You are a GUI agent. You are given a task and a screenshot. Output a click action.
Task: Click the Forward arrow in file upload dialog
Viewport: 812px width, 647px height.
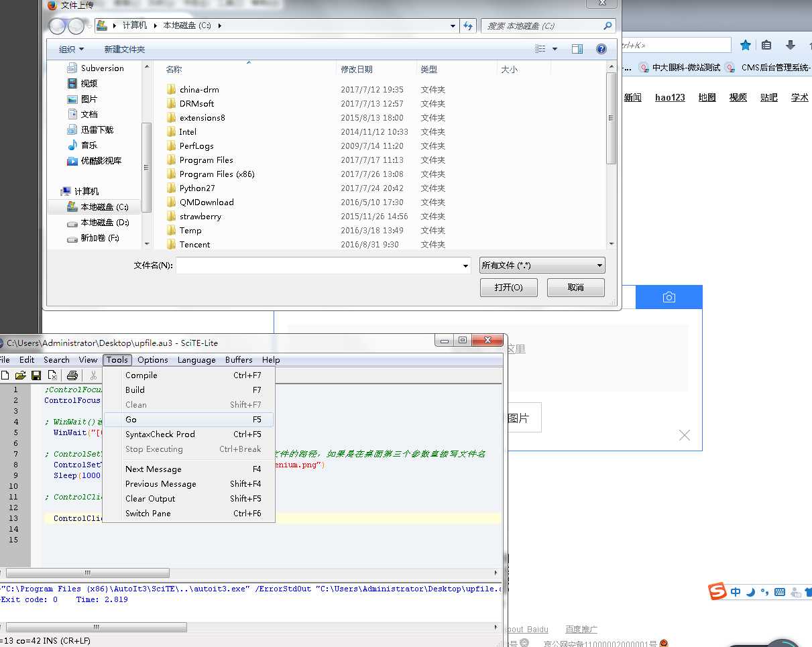coord(76,26)
